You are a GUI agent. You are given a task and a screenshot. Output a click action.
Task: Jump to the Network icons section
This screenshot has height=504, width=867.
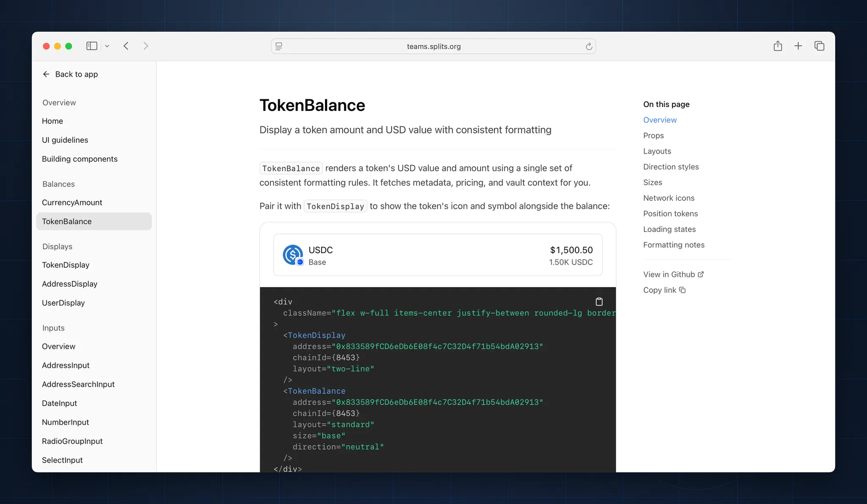click(668, 198)
